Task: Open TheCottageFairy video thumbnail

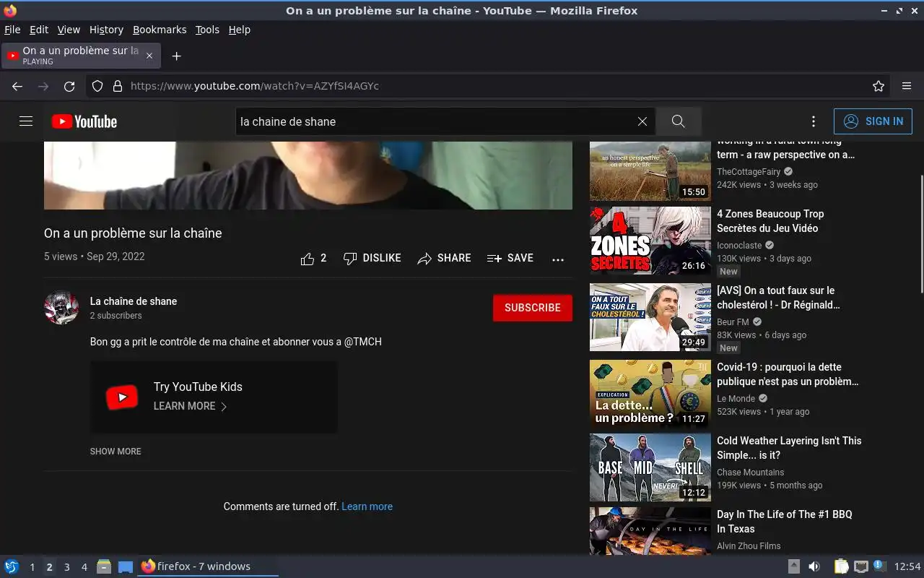Action: pos(650,171)
